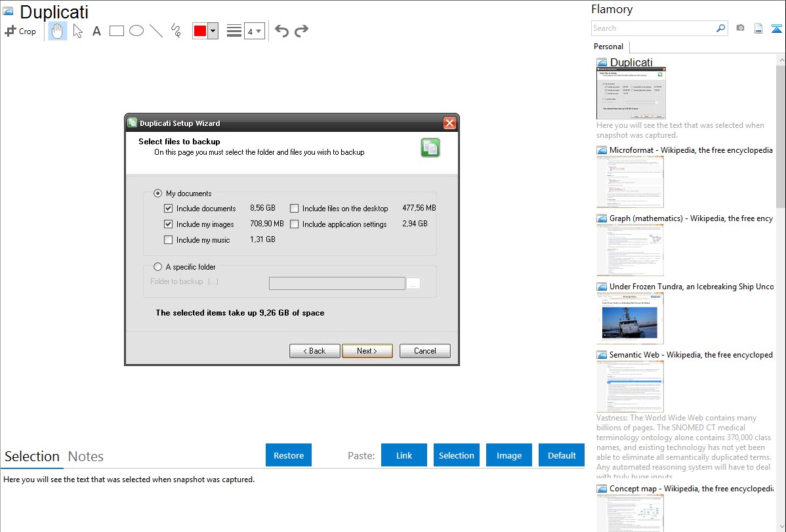Image resolution: width=786 pixels, height=532 pixels.
Task: Click the search magnifier icon
Action: [720, 28]
